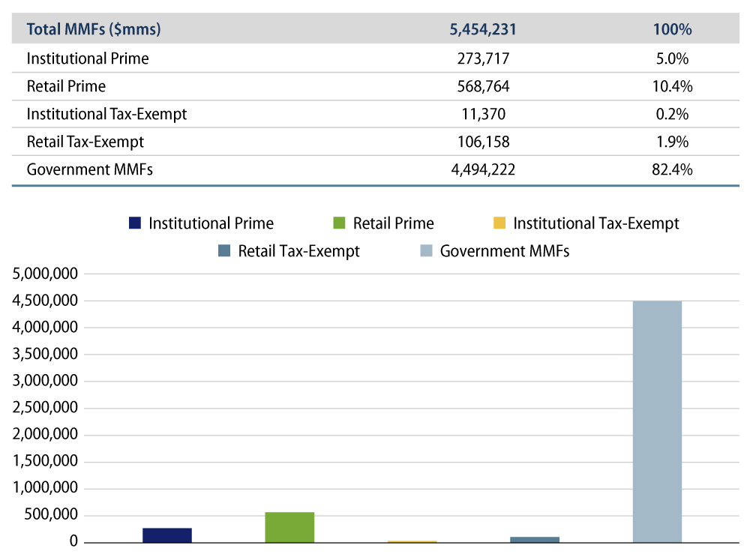The image size is (750, 560).
Task: Click the 'Retail Tax-Exempt' table row label
Action: click(85, 142)
